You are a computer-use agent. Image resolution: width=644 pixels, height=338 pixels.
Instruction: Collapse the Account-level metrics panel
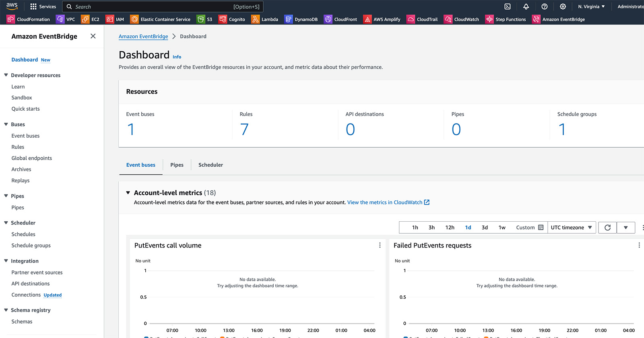(128, 193)
